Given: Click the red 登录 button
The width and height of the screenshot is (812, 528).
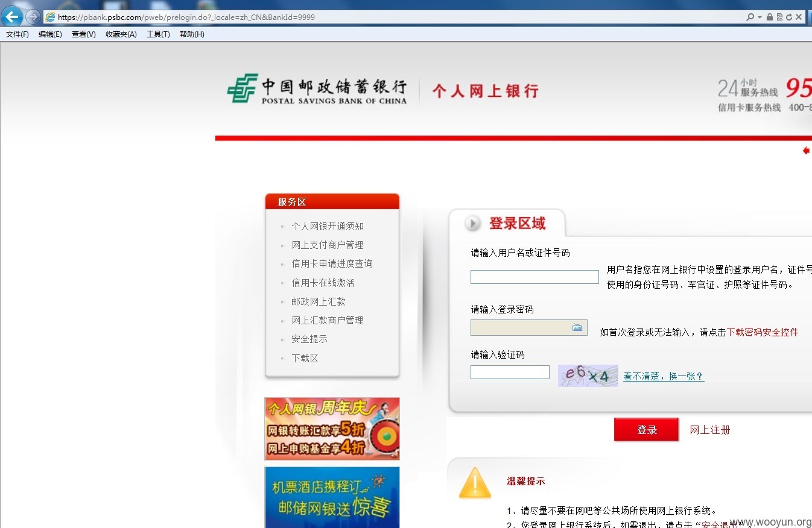Looking at the screenshot, I should [646, 430].
